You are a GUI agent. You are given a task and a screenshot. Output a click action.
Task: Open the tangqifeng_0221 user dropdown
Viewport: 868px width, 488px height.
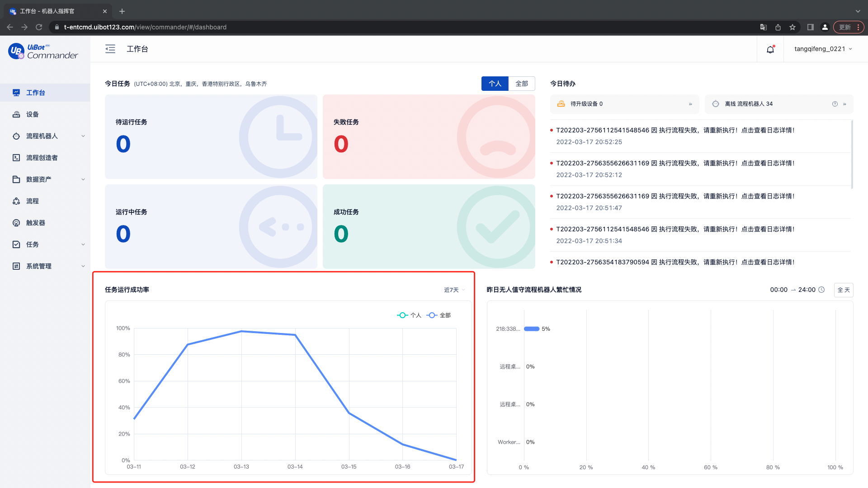(x=823, y=49)
